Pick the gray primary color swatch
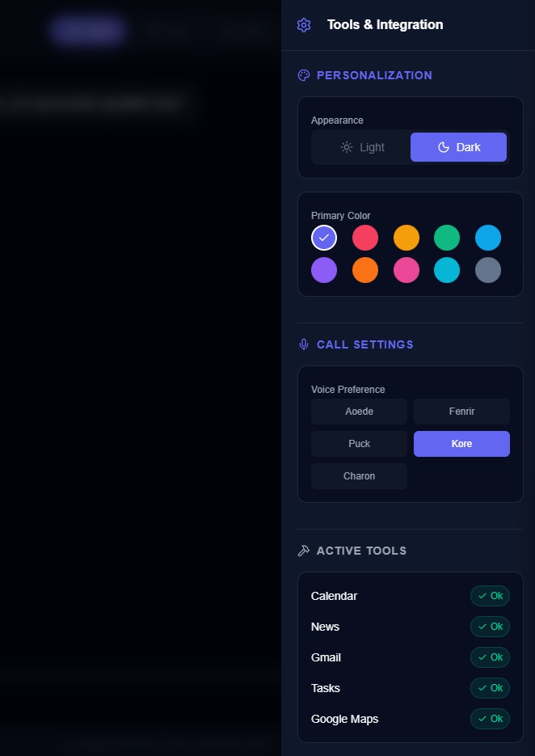This screenshot has width=535, height=756. tap(488, 270)
